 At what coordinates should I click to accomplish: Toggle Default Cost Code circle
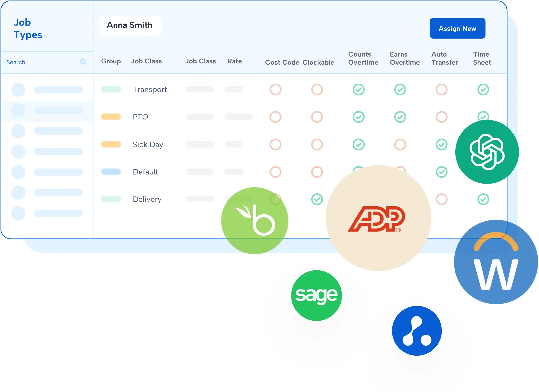tap(276, 172)
